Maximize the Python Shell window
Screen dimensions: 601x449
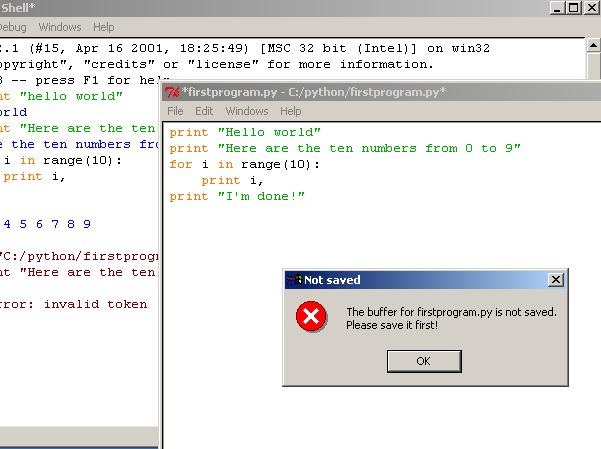(573, 7)
